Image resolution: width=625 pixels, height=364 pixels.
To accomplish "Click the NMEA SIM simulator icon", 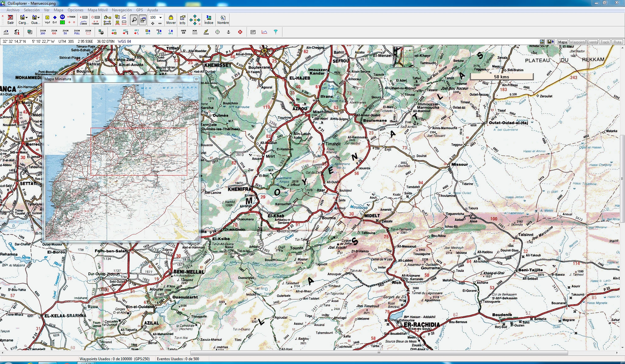I will [183, 32].
